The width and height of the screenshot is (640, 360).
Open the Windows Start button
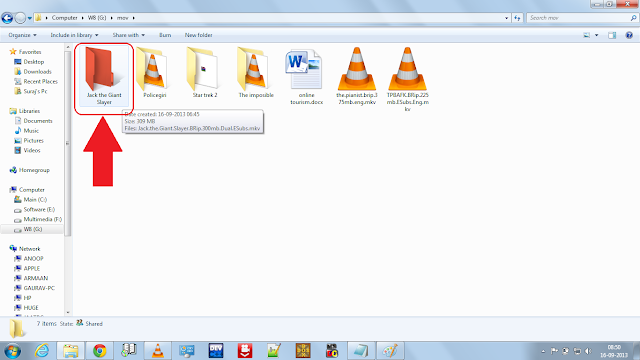tap(12, 351)
